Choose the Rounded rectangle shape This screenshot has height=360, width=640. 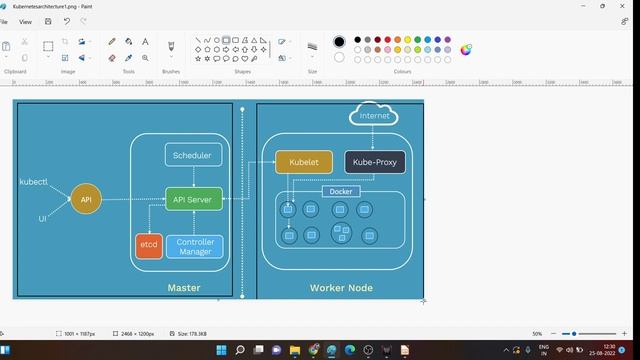pos(236,40)
